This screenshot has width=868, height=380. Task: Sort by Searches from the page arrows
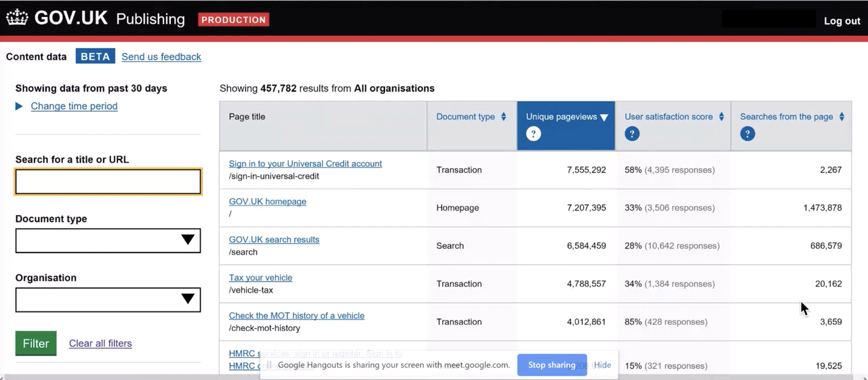(x=842, y=117)
